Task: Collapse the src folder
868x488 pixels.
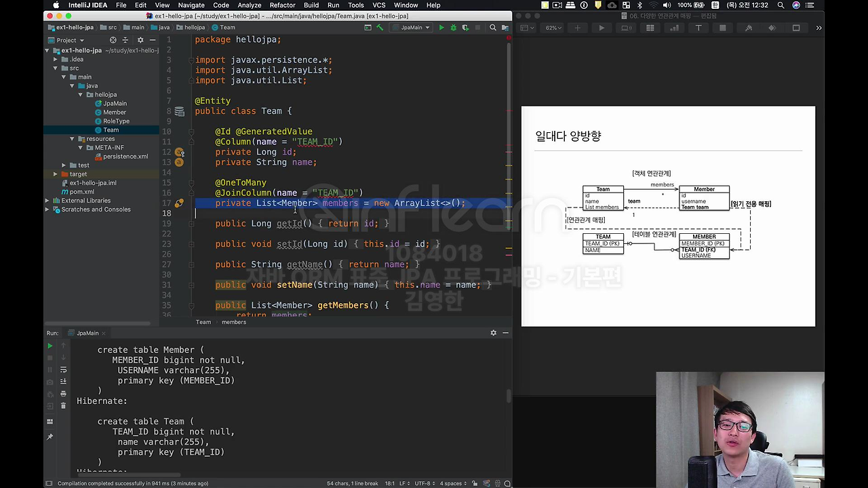Action: pos(56,68)
